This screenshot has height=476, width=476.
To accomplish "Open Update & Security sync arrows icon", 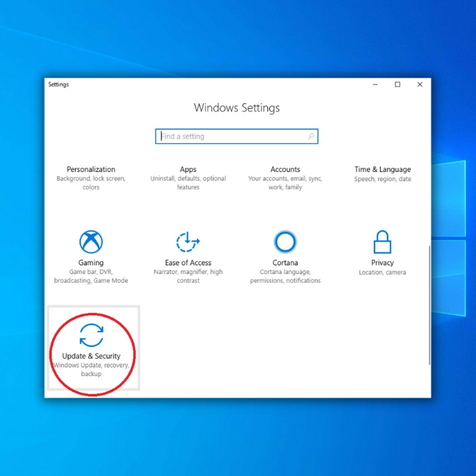I will 91,335.
